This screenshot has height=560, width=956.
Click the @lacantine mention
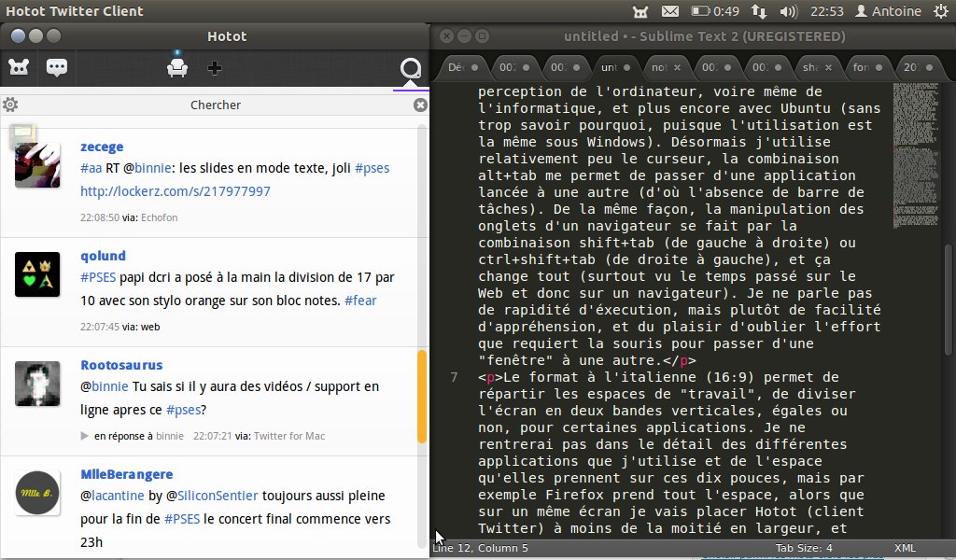tap(112, 496)
